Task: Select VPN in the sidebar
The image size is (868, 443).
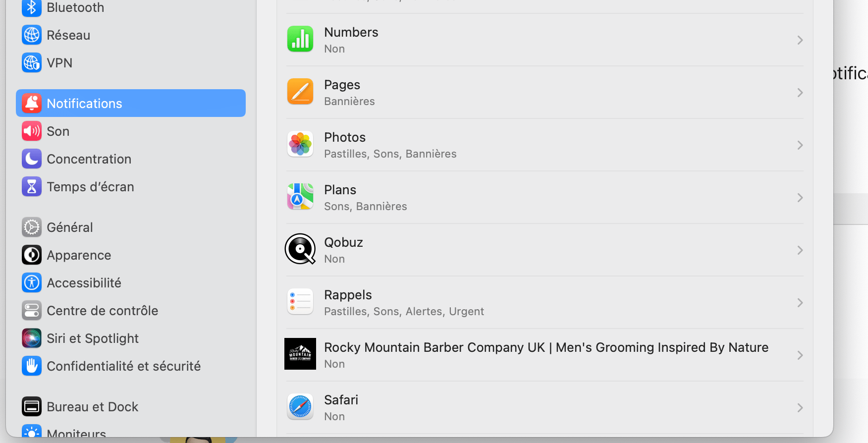Action: 131,63
